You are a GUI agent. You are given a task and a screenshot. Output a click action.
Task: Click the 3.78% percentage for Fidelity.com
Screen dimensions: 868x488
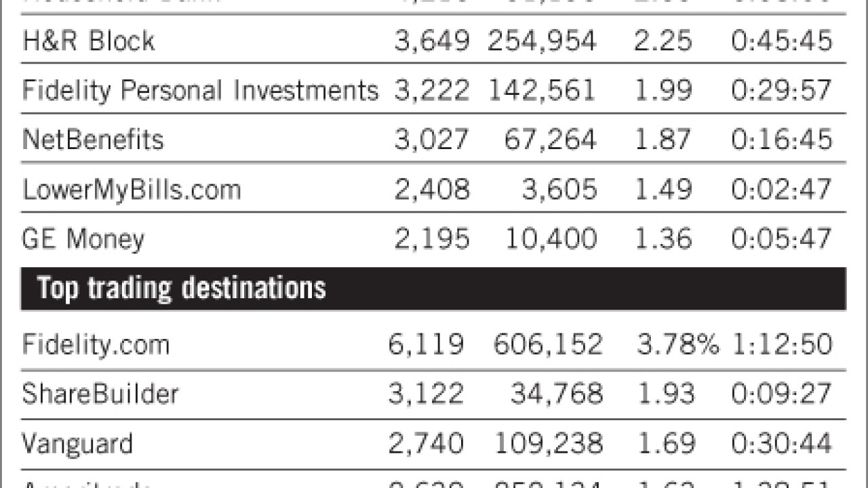click(x=677, y=345)
